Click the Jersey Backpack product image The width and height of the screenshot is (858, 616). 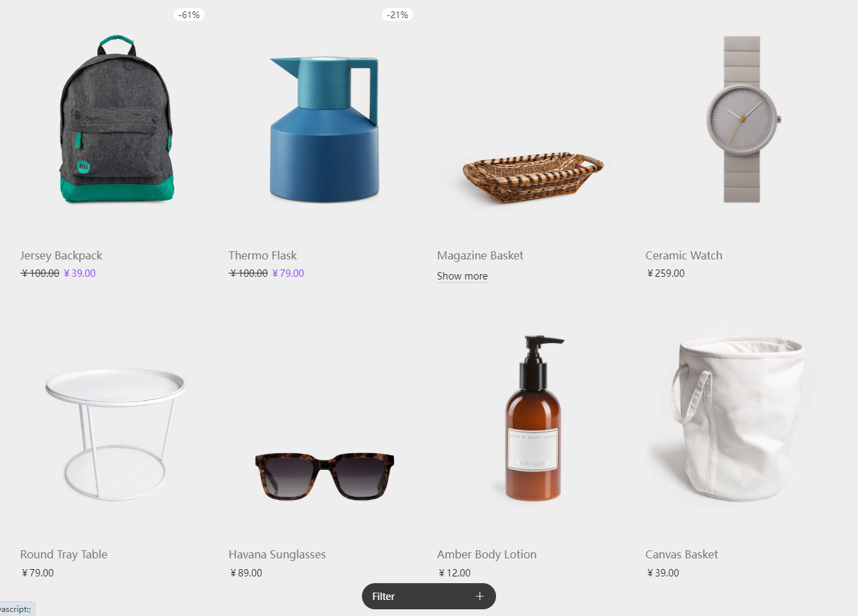[x=116, y=119]
